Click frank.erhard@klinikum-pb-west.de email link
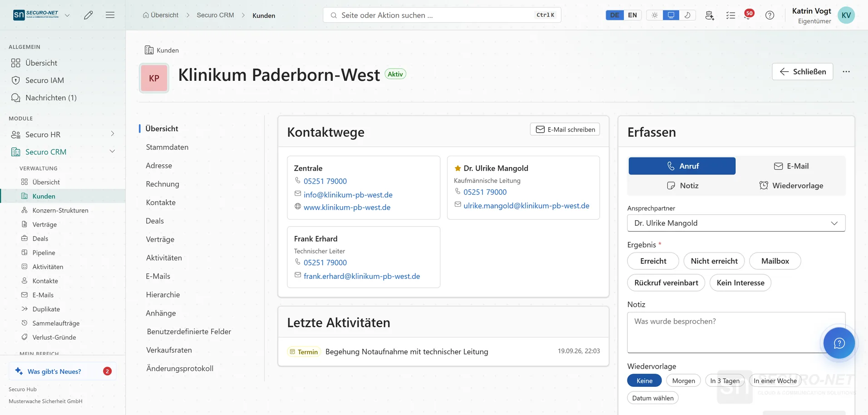The image size is (868, 415). coord(362,276)
